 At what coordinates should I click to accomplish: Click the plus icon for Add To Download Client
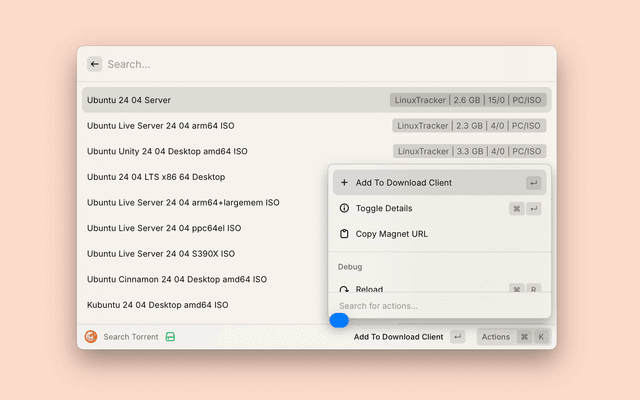click(344, 183)
